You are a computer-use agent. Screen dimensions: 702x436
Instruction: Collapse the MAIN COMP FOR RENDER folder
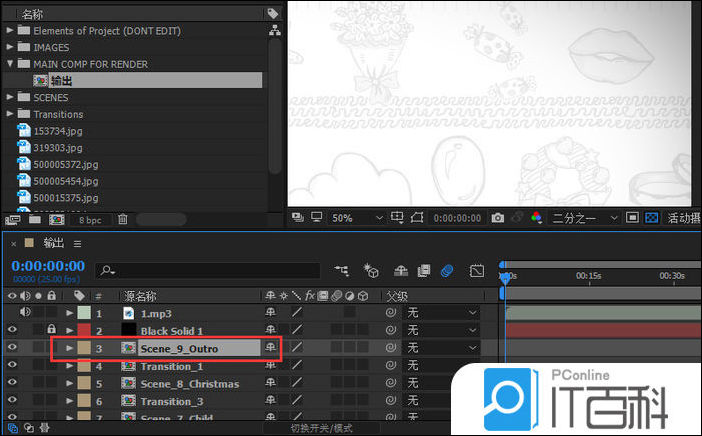(x=11, y=64)
